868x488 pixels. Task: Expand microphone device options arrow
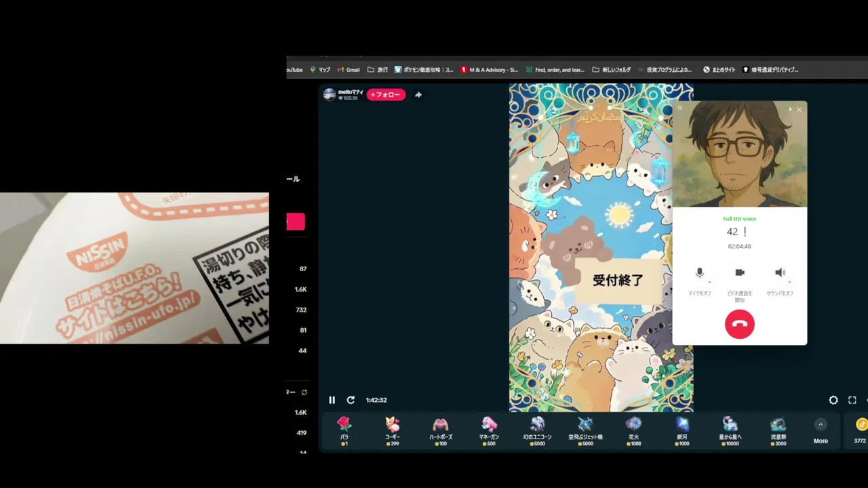[709, 282]
